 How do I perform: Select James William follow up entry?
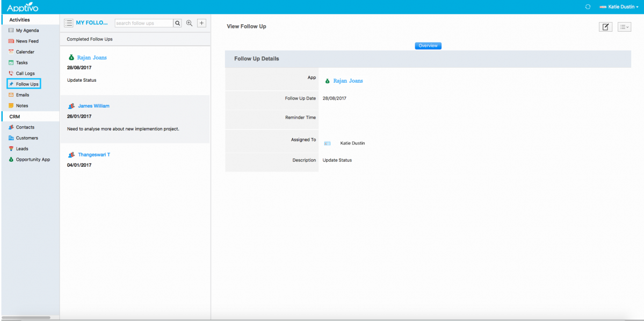tap(93, 106)
